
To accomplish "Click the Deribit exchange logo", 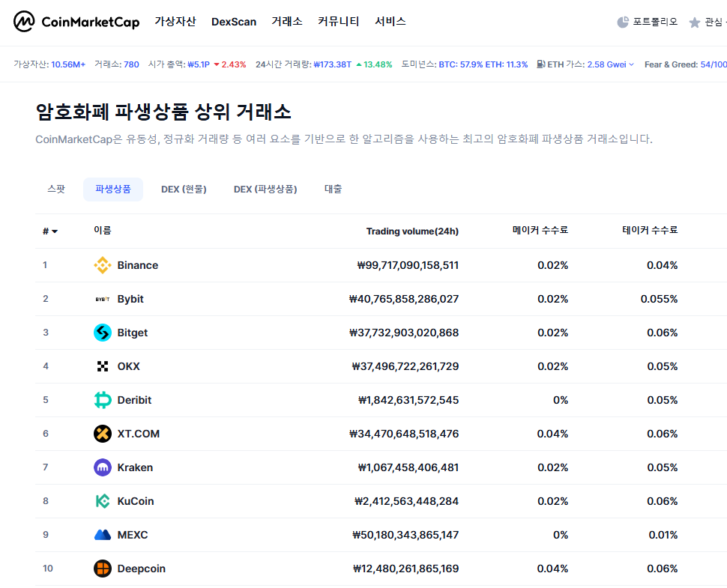I will pos(103,400).
